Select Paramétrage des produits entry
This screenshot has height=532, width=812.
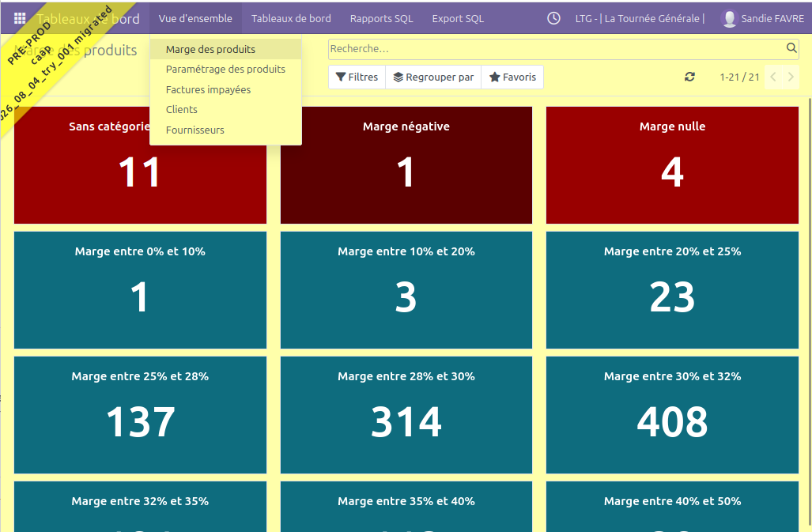click(x=225, y=70)
